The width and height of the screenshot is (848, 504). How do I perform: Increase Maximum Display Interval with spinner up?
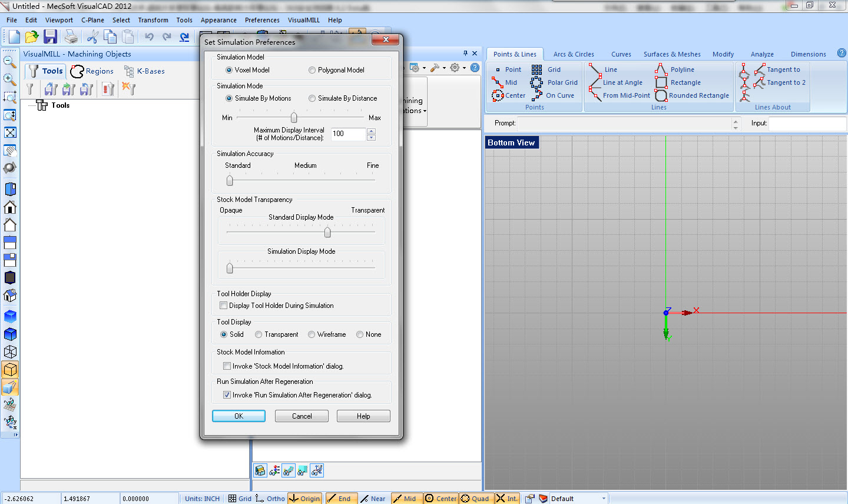click(x=371, y=131)
